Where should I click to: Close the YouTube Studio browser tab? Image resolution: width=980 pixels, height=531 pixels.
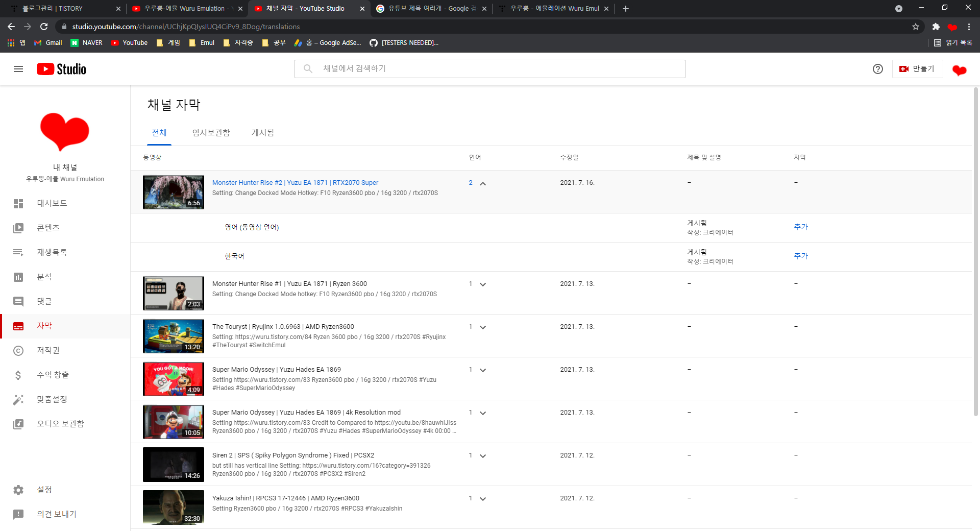tap(362, 9)
